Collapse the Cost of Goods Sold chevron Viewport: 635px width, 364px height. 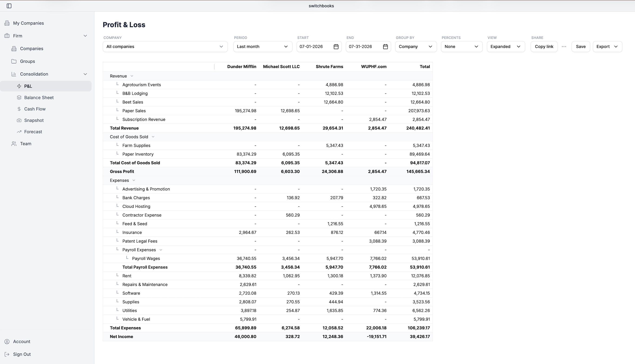pyautogui.click(x=153, y=137)
